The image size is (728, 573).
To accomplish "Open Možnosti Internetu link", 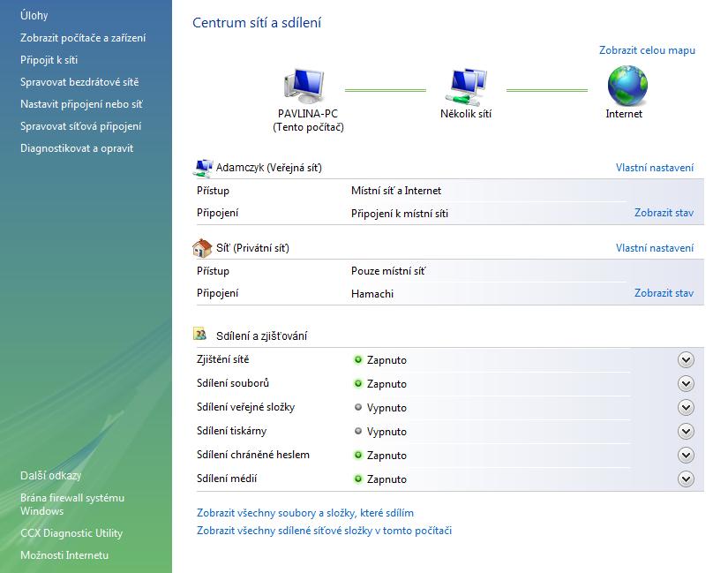I will click(x=64, y=554).
